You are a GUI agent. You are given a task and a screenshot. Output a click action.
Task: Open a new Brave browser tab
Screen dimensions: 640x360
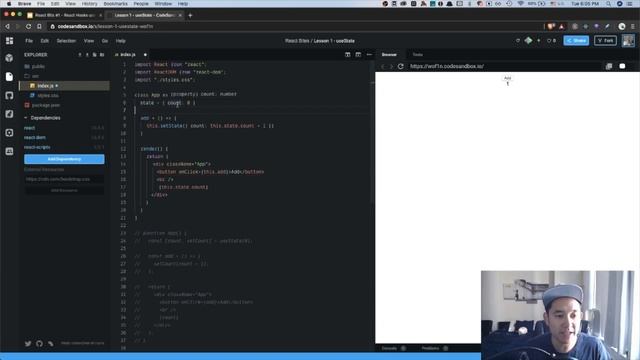point(190,16)
